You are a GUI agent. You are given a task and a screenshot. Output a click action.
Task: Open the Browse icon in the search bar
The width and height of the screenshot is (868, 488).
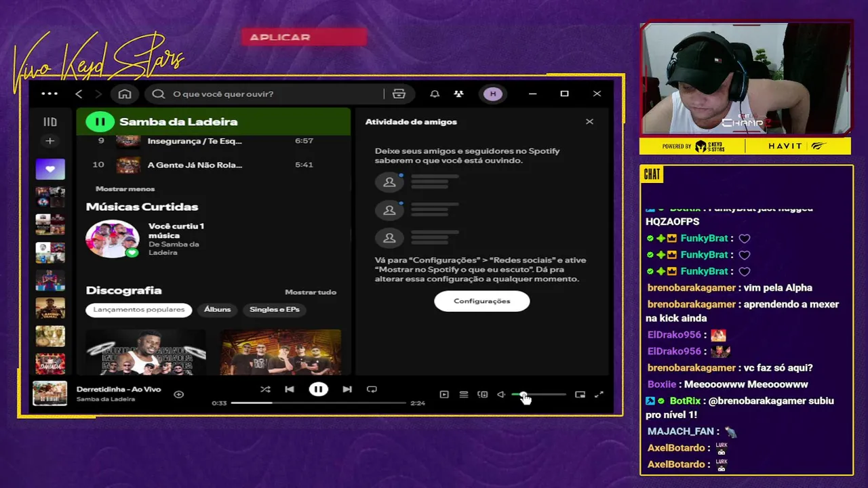[399, 94]
